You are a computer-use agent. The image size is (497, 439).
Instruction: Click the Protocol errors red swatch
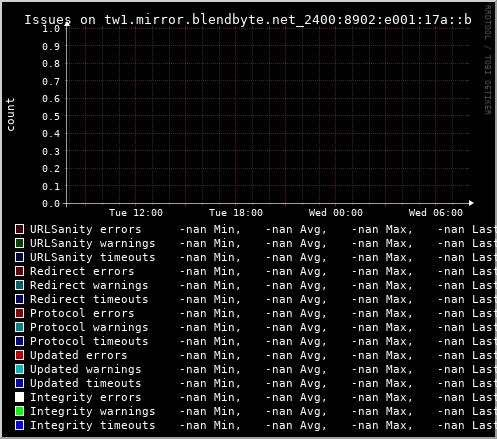pyautogui.click(x=20, y=313)
